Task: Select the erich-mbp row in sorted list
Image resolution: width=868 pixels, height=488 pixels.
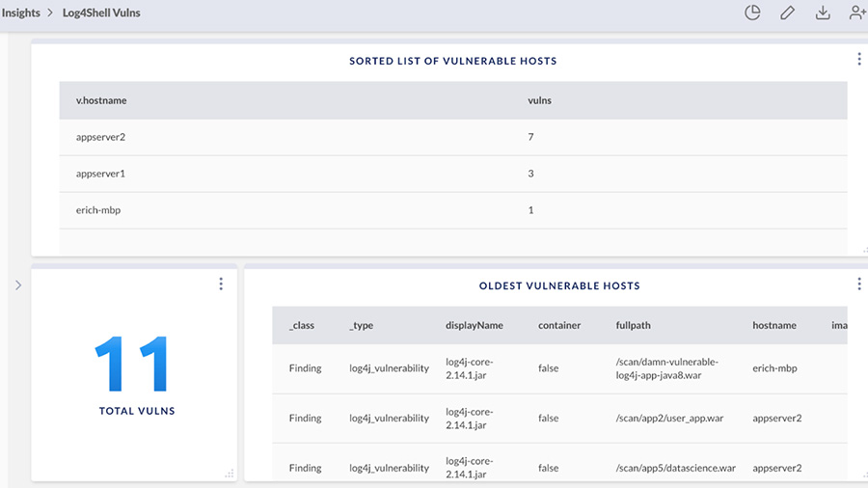Action: tap(98, 210)
